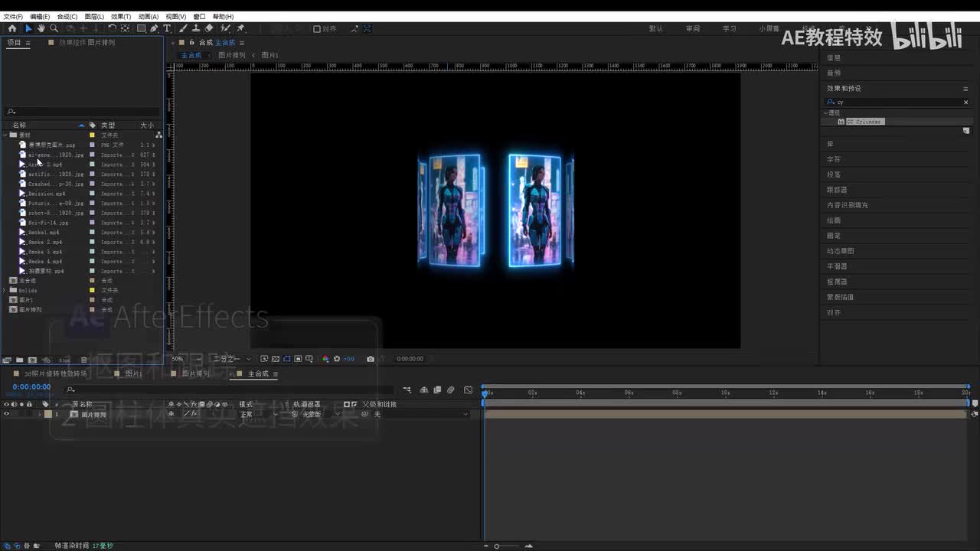
Task: Click the new folder icon in project panel
Action: pyautogui.click(x=19, y=360)
